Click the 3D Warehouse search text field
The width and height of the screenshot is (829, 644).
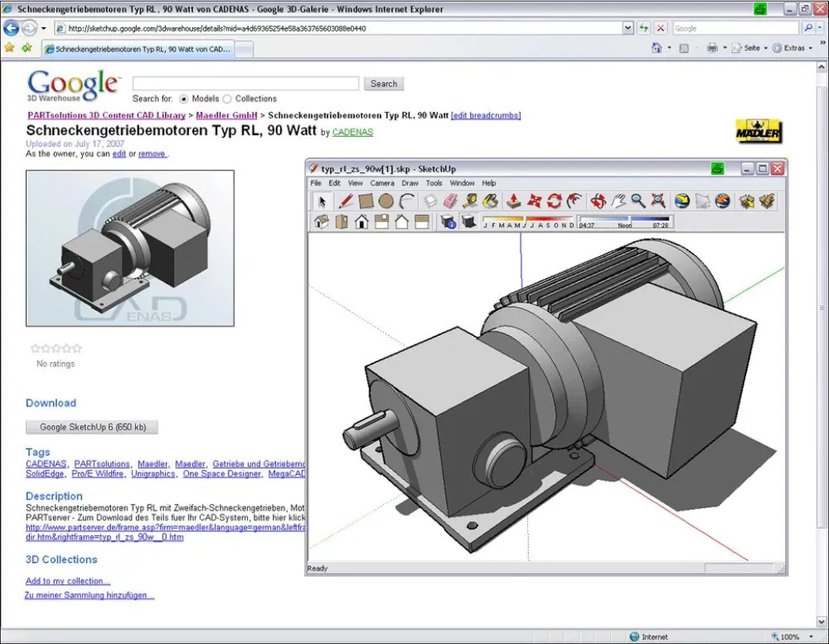tap(245, 84)
